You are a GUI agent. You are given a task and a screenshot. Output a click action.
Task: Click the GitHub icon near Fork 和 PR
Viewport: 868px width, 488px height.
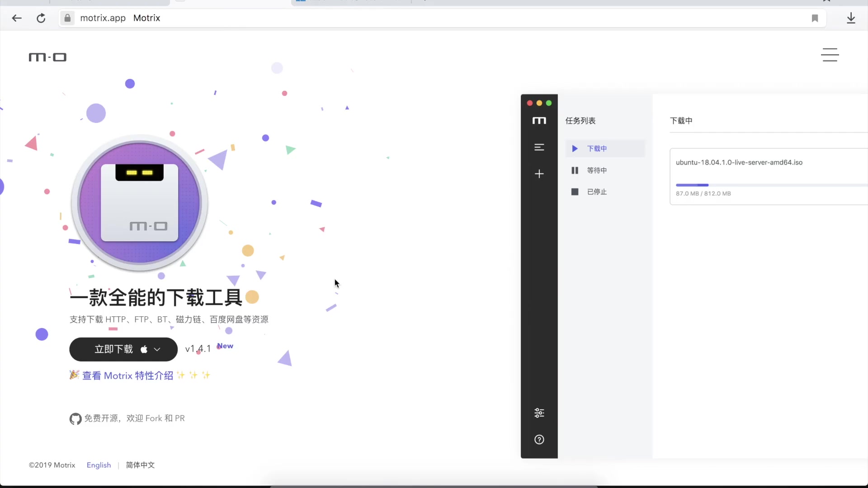(x=75, y=419)
